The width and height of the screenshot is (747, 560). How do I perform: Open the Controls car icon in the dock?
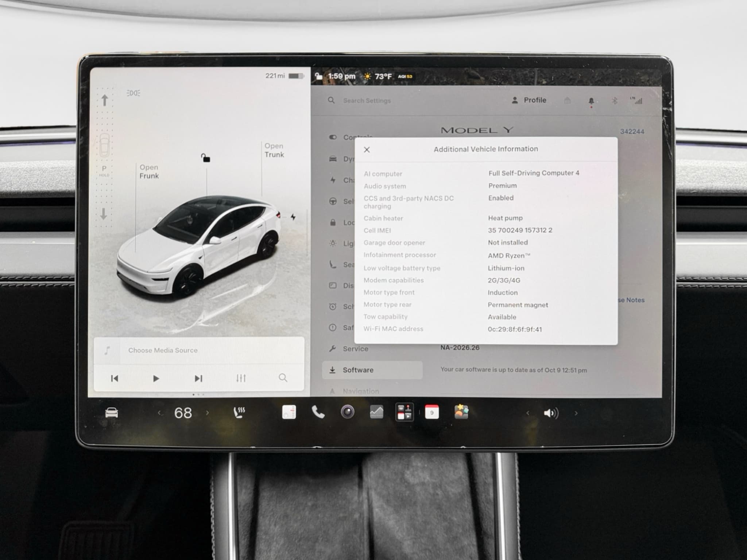point(112,413)
